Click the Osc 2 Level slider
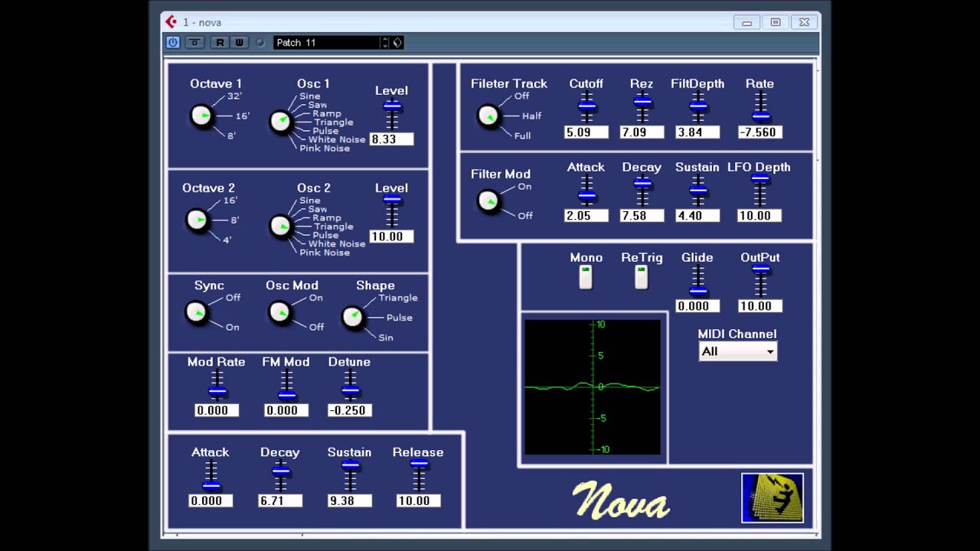Viewport: 980px width, 551px height. pyautogui.click(x=392, y=211)
